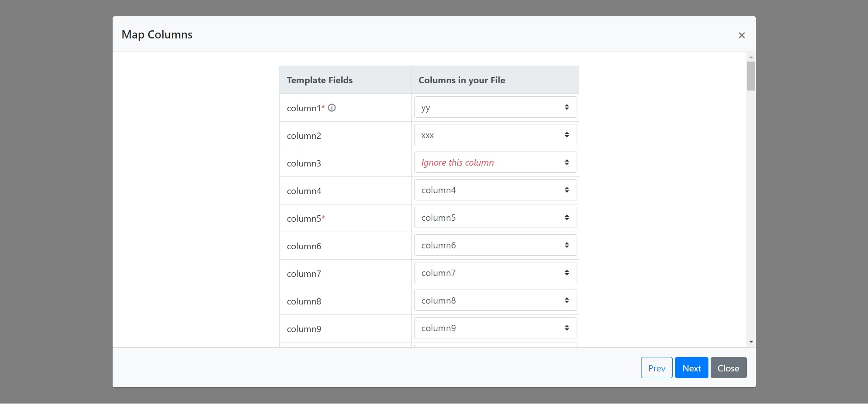Open the column1 mapping dropdown showing yy

pos(495,108)
